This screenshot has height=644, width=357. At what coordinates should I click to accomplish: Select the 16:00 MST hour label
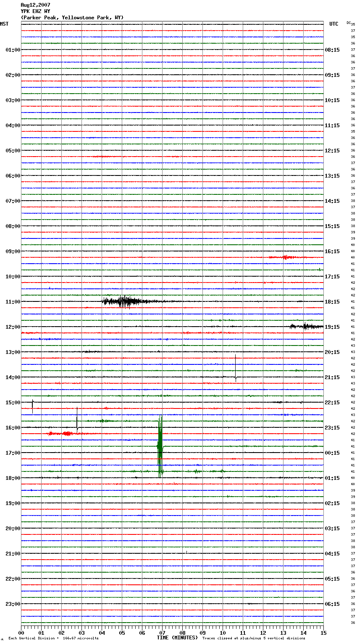(x=13, y=428)
